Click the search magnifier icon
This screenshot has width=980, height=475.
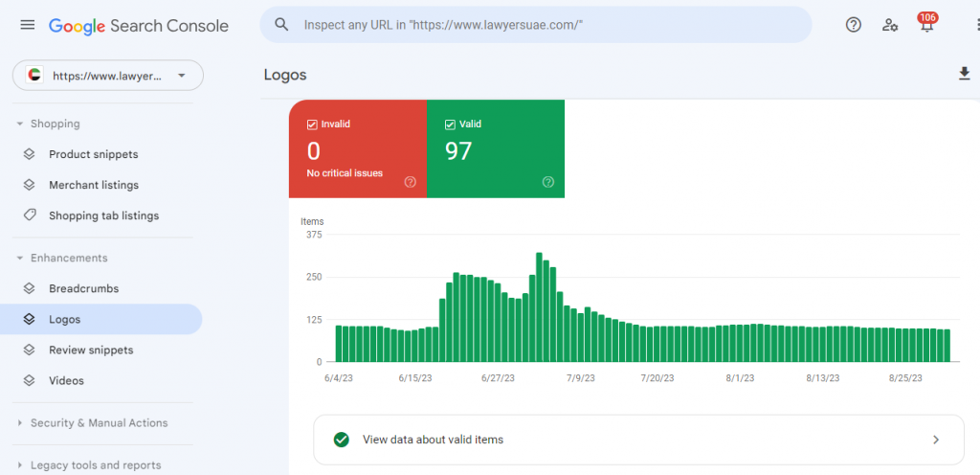click(282, 25)
